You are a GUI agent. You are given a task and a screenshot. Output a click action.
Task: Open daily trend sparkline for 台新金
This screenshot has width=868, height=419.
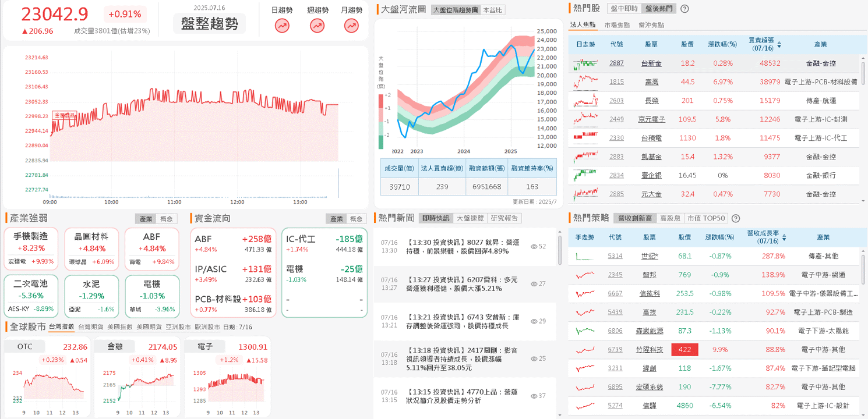point(585,63)
